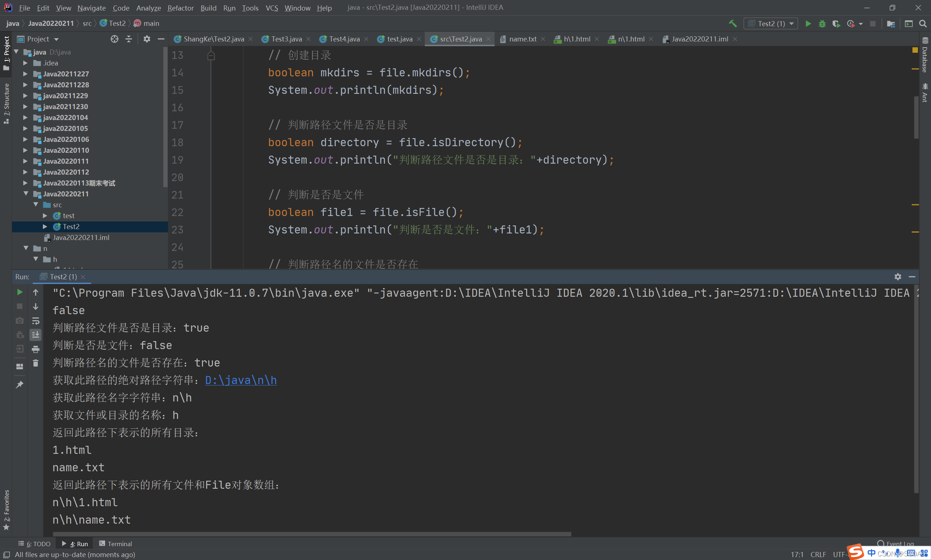Open the Ant side panel

click(x=925, y=92)
